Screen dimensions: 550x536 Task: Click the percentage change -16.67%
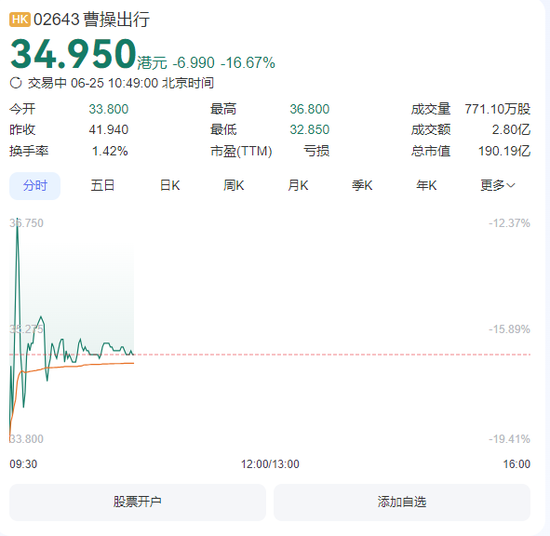248,63
